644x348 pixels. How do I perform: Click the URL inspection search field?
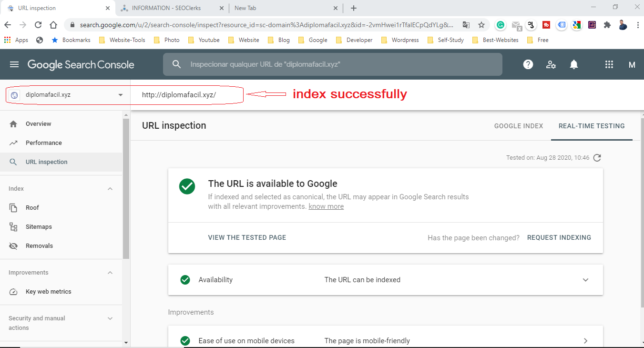332,64
